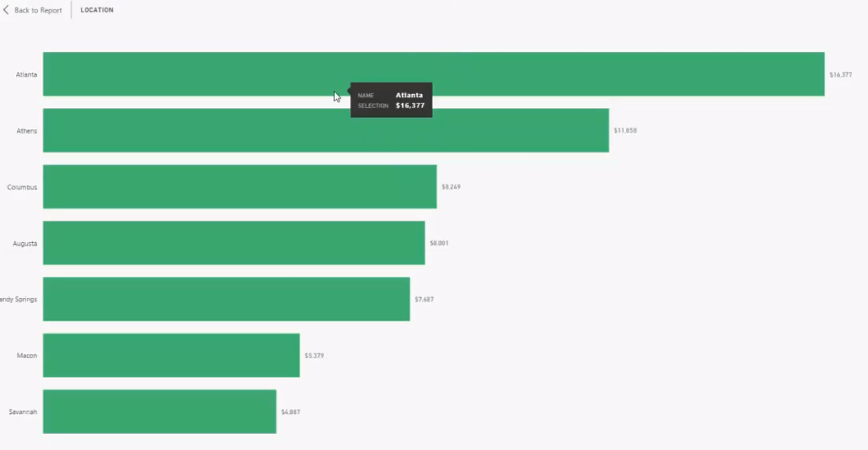Select the LOCATION title label
Screen dimensions: 868x450
coord(97,10)
